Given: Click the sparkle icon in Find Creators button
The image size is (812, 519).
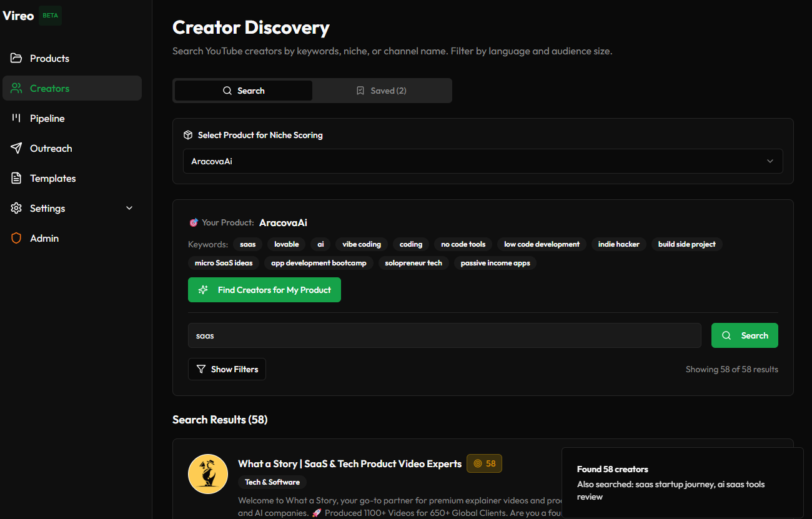Looking at the screenshot, I should [203, 290].
